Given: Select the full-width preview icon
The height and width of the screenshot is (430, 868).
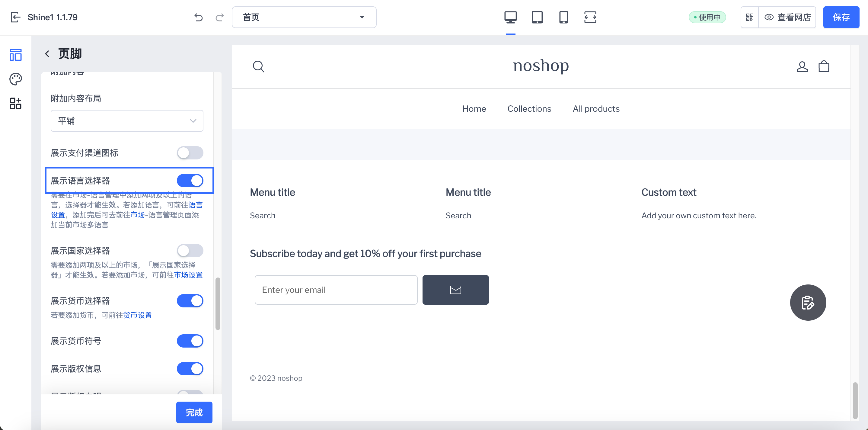Looking at the screenshot, I should click(590, 17).
